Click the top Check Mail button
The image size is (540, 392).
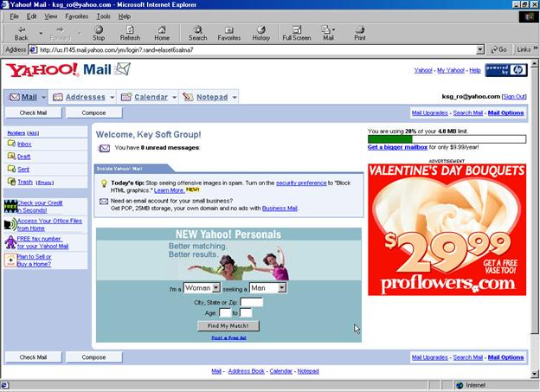click(x=33, y=112)
